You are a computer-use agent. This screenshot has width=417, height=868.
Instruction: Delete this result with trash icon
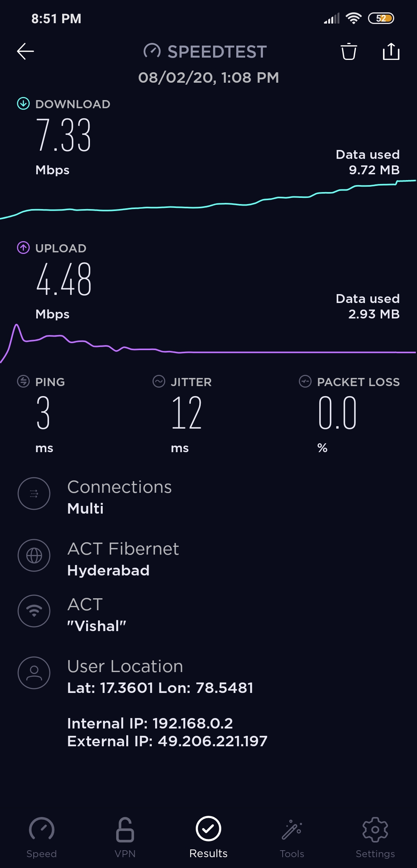click(349, 51)
